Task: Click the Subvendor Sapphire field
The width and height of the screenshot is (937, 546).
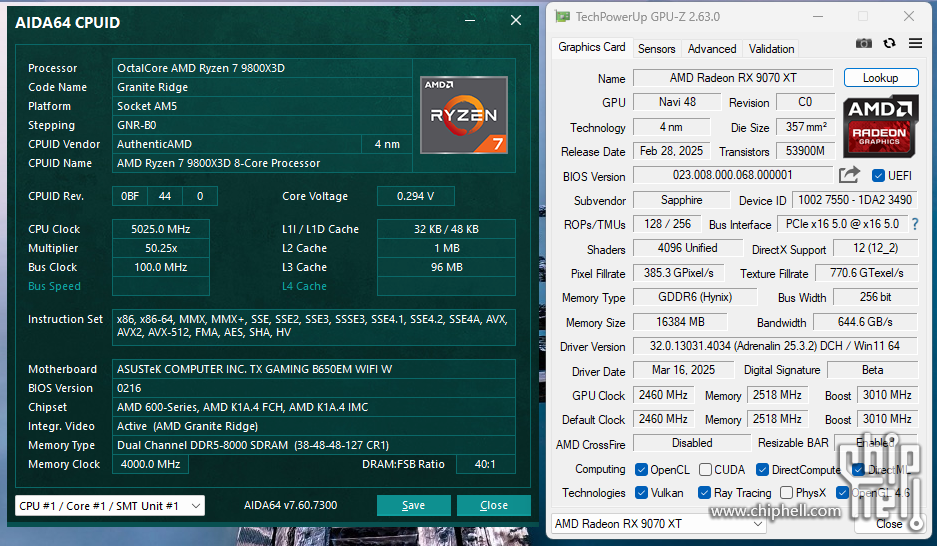Action: point(681,200)
